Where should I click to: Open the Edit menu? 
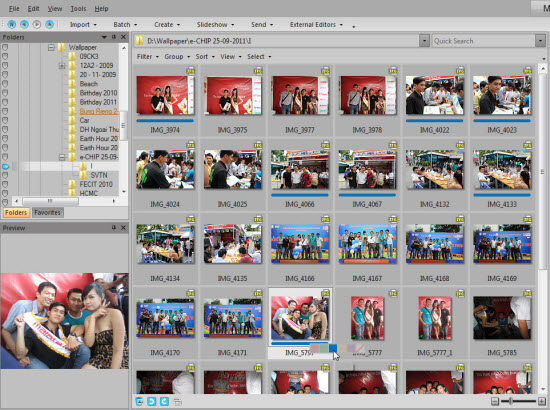(x=33, y=8)
